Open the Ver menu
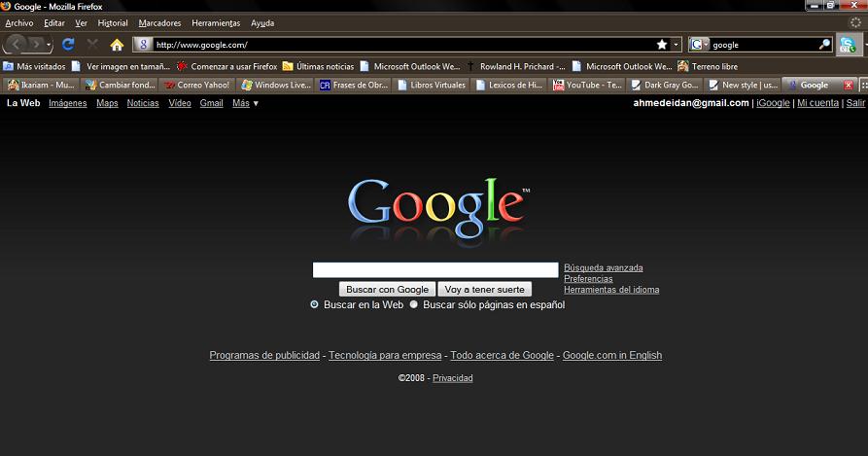 pos(82,23)
